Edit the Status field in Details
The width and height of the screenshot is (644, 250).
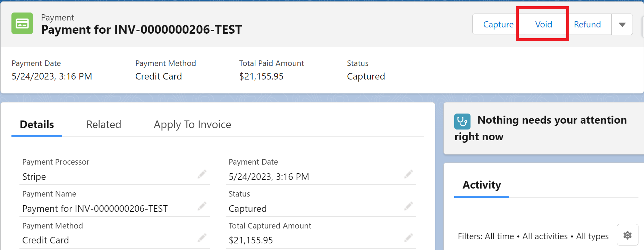coord(408,206)
